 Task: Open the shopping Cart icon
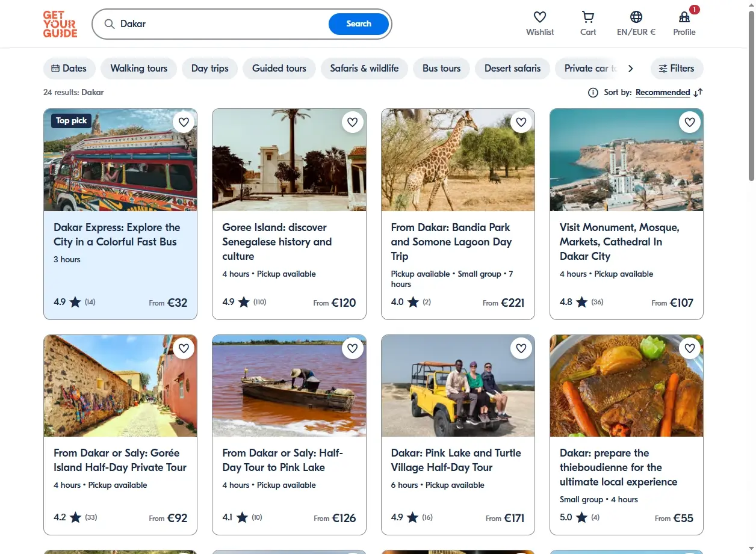tap(588, 17)
